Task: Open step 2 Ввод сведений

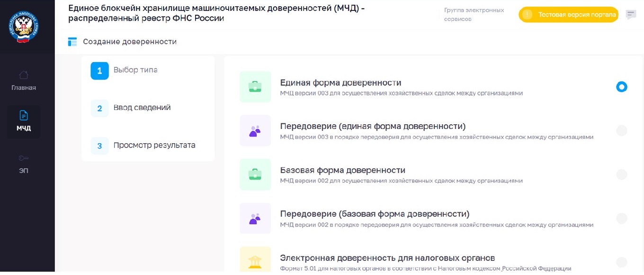Action: pyautogui.click(x=142, y=108)
